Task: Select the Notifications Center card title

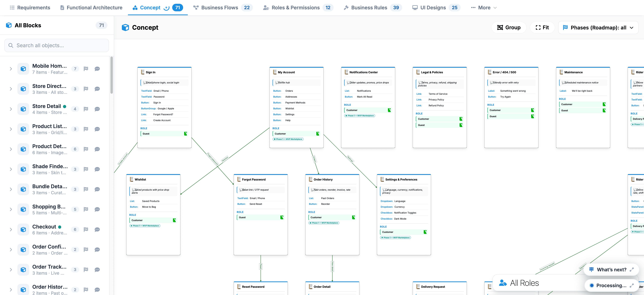Action: [x=363, y=72]
